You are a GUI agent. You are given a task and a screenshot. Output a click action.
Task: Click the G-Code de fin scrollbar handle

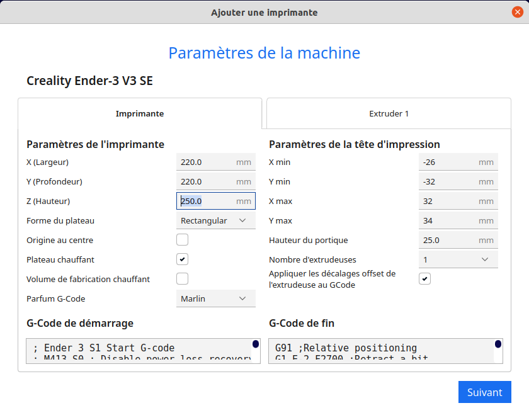click(498, 344)
